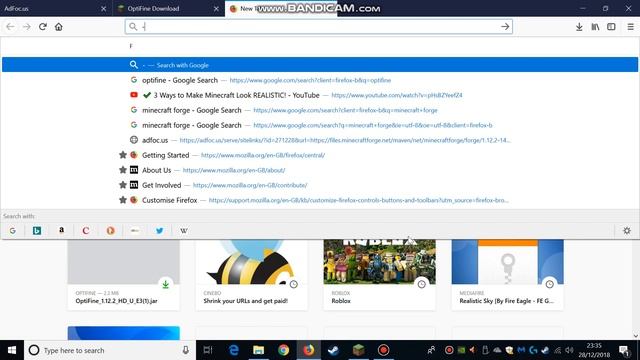Close the AdFoc.us tab

pyautogui.click(x=104, y=9)
